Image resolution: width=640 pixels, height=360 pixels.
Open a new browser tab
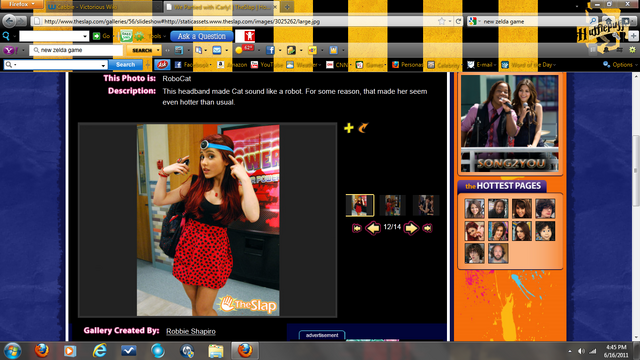[287, 7]
